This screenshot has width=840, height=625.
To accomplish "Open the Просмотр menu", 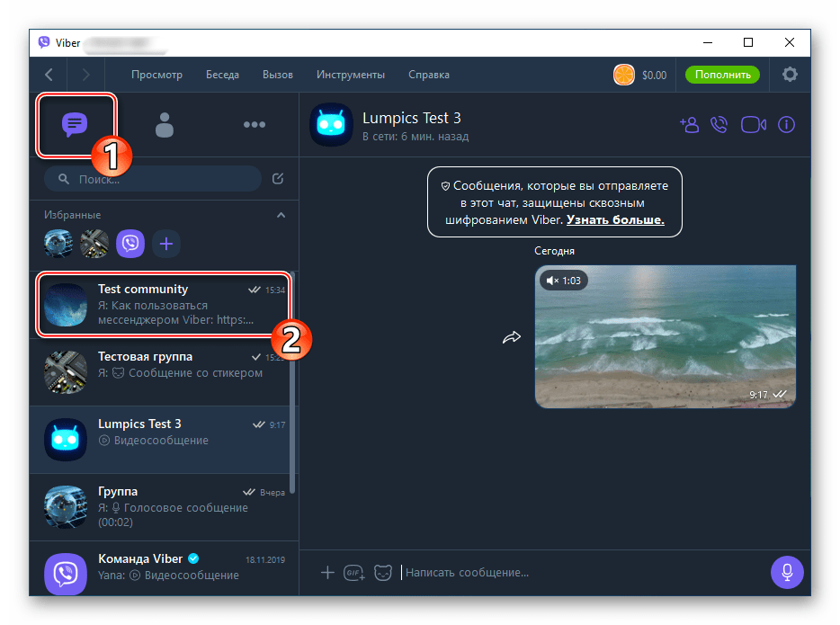I will click(x=157, y=75).
